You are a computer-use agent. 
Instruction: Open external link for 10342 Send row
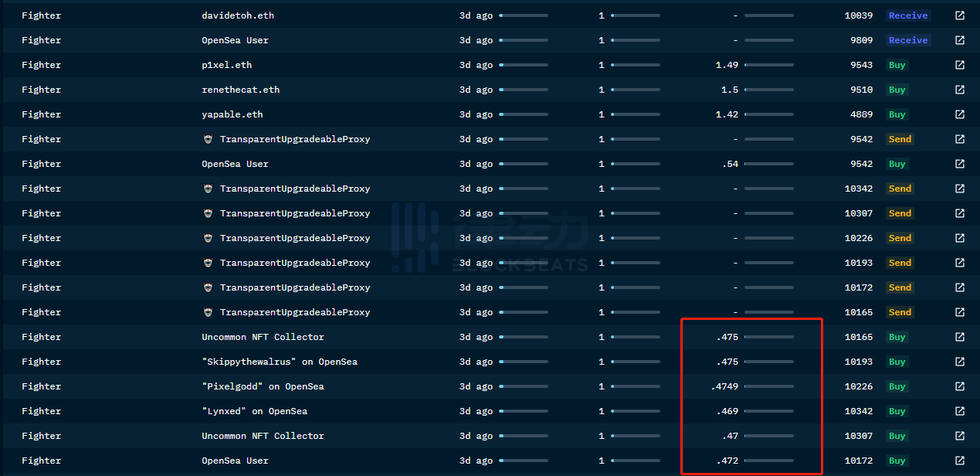point(960,189)
